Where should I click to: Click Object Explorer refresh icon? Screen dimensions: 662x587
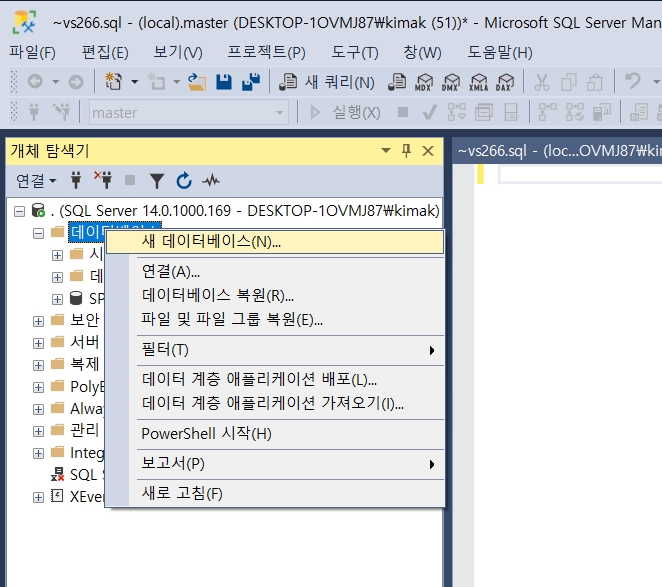pyautogui.click(x=184, y=181)
